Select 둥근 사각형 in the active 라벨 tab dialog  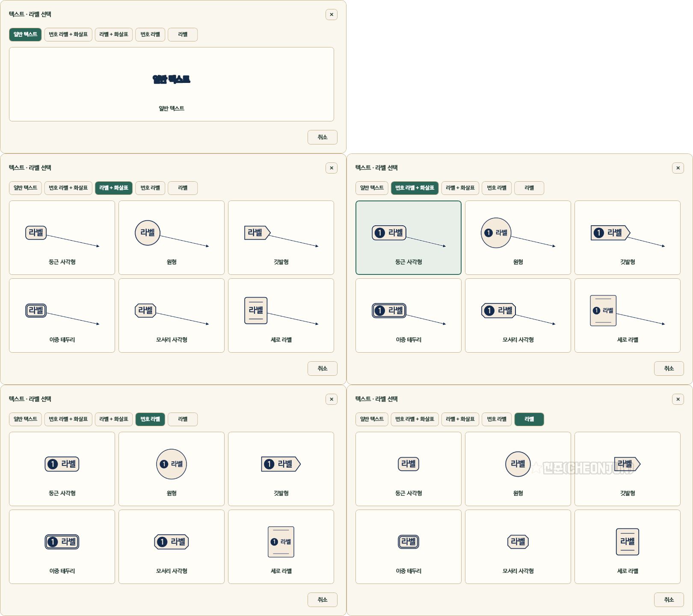(409, 469)
